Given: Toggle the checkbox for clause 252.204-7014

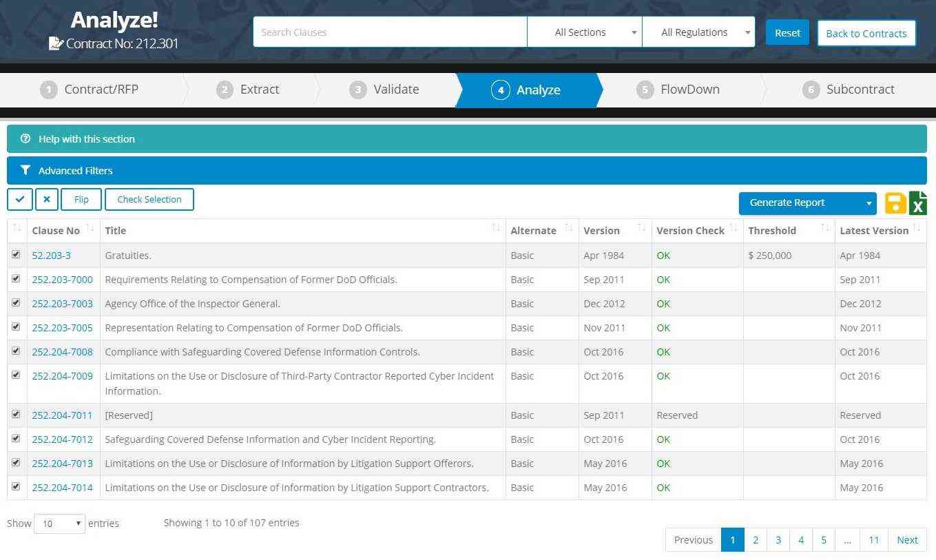Looking at the screenshot, I should 16,486.
